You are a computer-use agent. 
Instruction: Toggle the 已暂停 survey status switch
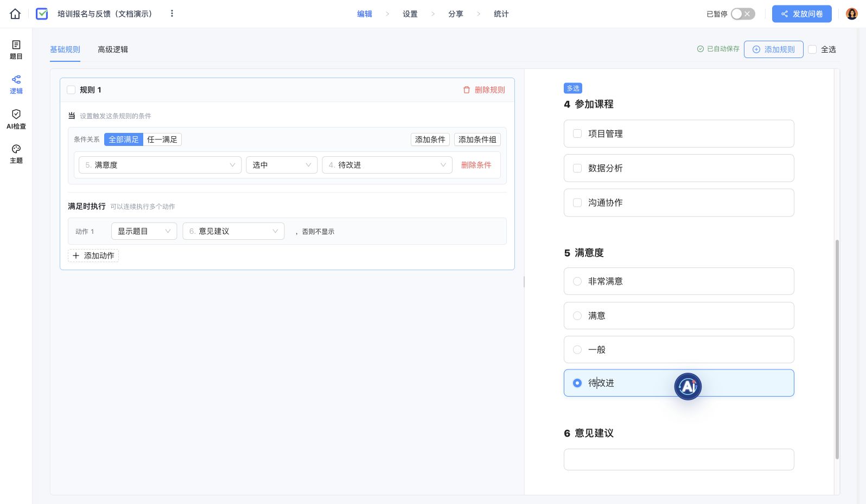743,14
